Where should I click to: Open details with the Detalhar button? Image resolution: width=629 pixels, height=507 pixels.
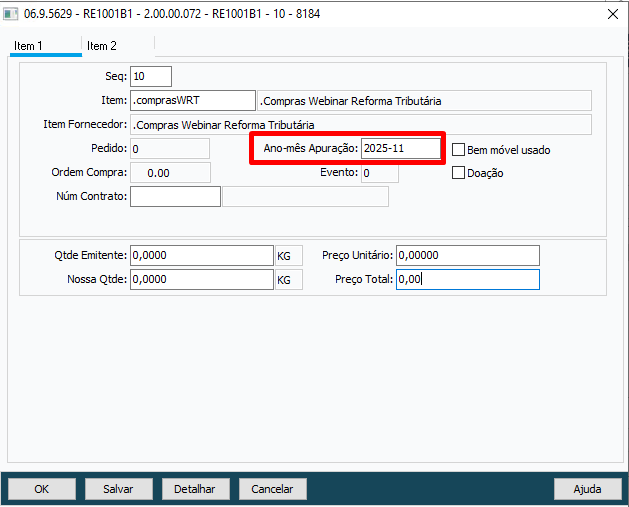point(196,489)
